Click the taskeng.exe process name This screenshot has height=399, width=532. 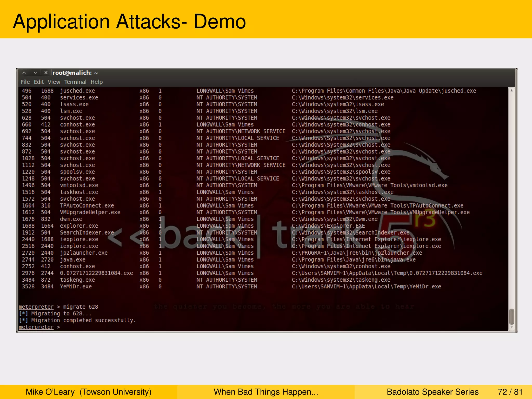coord(77,280)
